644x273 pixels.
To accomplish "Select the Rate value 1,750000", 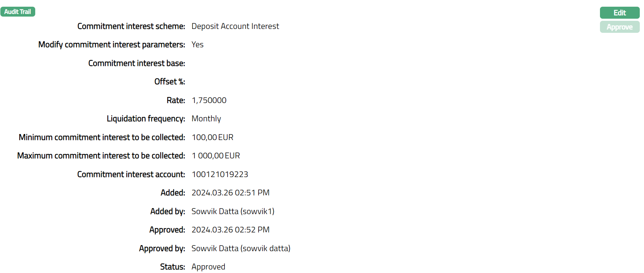I will pyautogui.click(x=209, y=101).
